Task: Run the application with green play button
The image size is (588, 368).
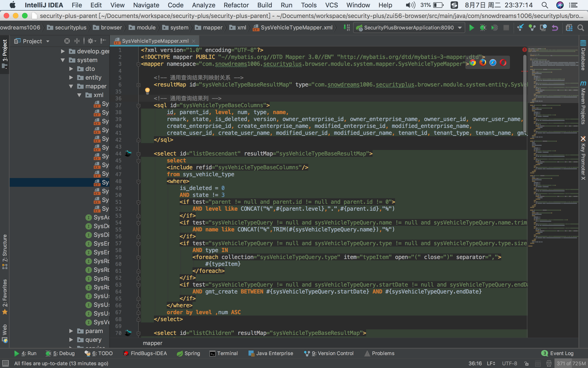Action: coord(472,28)
